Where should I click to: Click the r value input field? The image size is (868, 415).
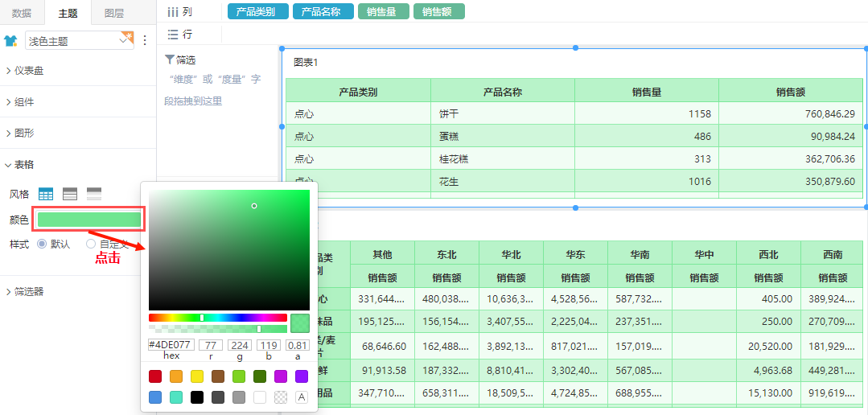[x=210, y=345]
